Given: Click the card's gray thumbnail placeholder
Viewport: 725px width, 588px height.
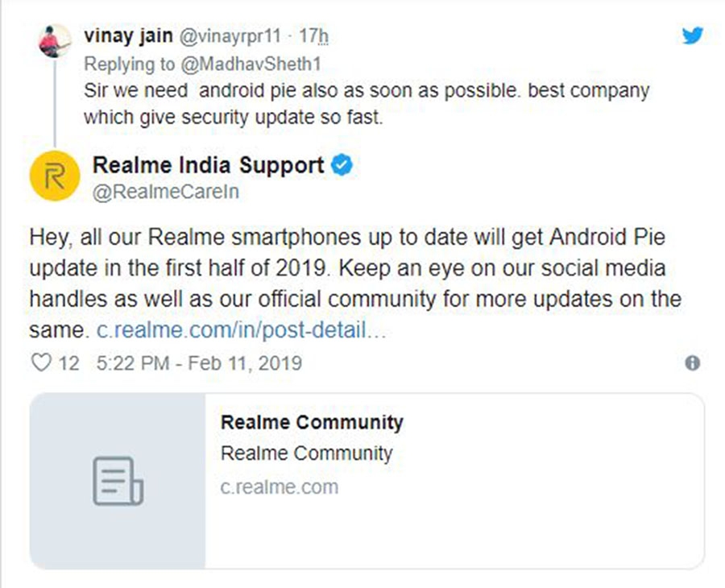Looking at the screenshot, I should point(118,481).
